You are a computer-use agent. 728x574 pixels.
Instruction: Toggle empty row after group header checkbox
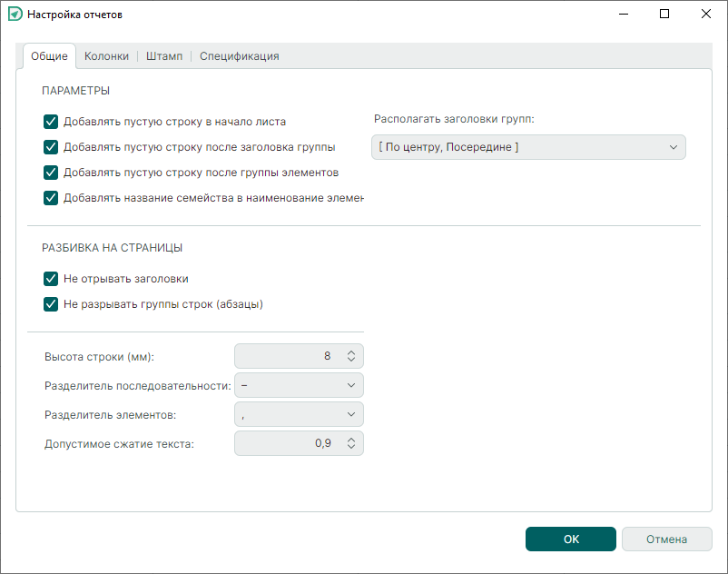51,146
